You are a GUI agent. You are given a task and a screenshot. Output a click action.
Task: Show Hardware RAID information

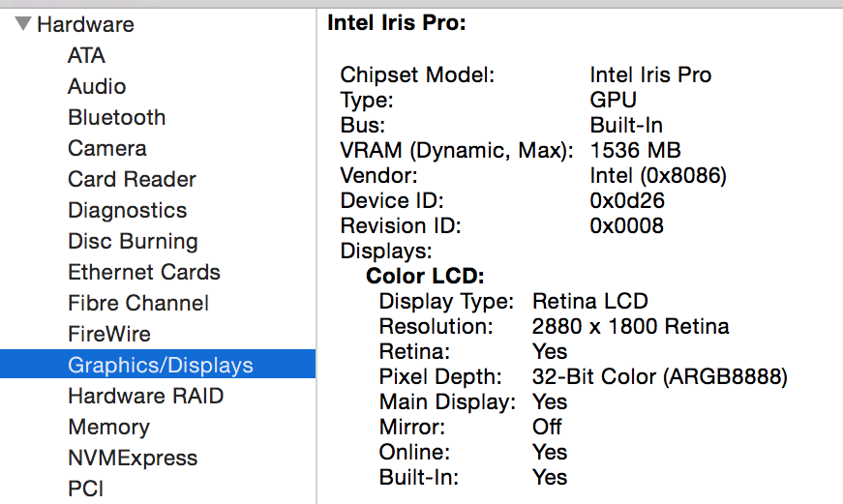[x=146, y=396]
